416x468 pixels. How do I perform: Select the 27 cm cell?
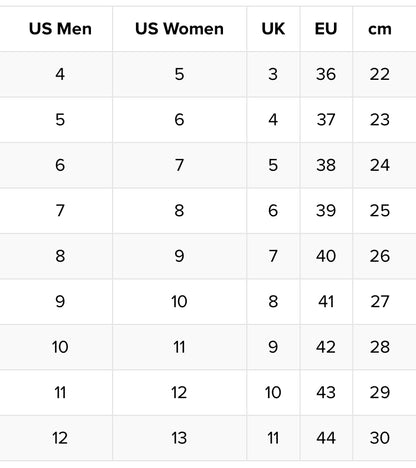point(380,302)
